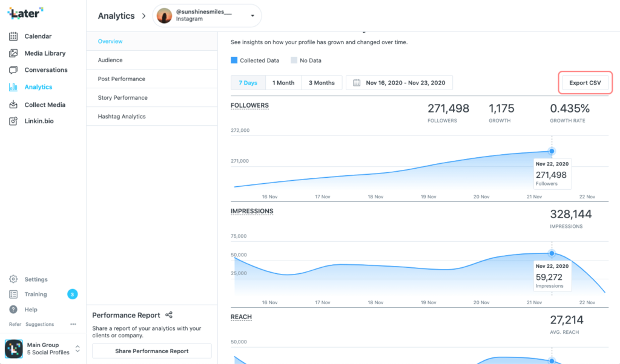Click the Help question mark icon

pyautogui.click(x=13, y=310)
